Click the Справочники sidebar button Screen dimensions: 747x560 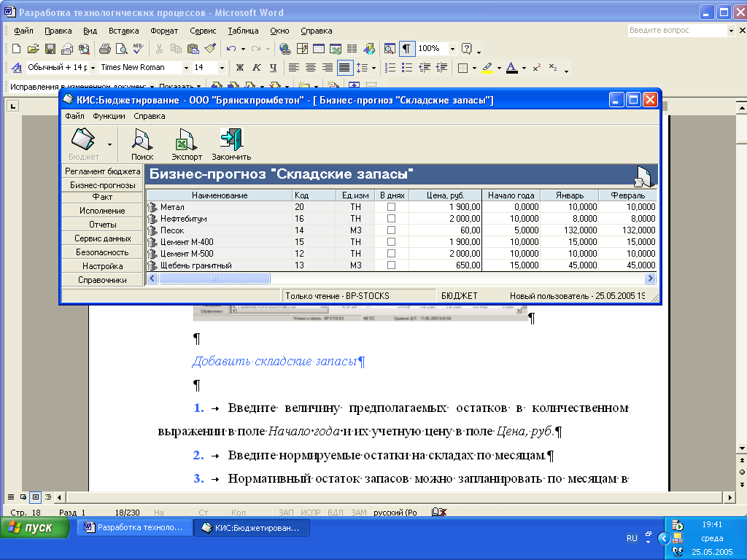(102, 280)
